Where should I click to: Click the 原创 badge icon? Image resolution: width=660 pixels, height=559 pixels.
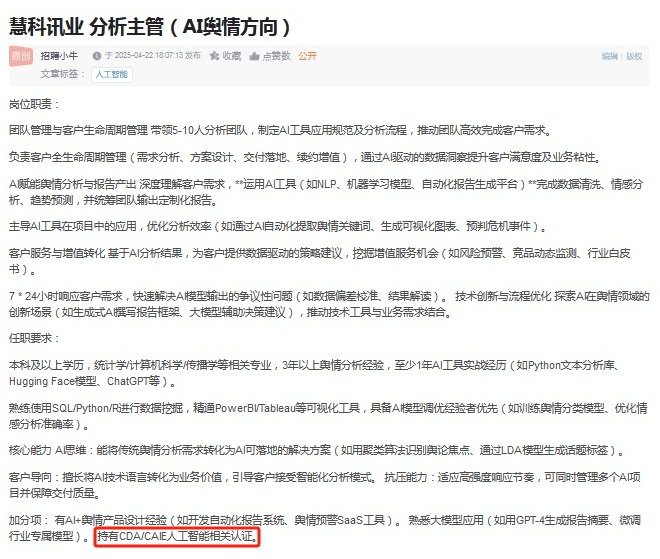point(21,56)
